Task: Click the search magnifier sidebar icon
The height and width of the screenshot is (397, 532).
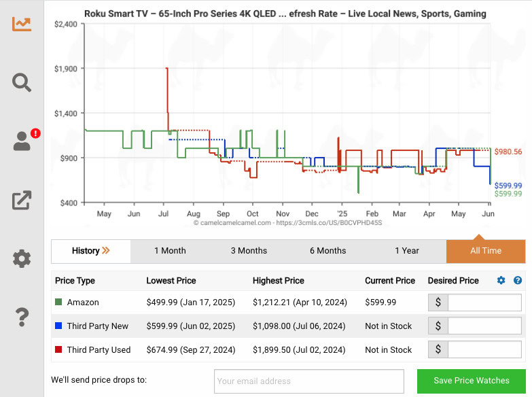Action: (22, 83)
